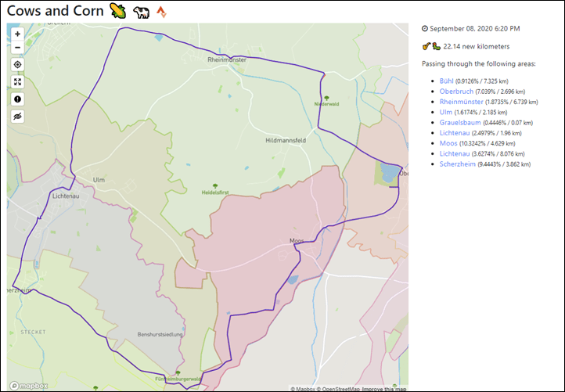Click the 'Cows and Corn' title text
Image resolution: width=565 pixels, height=392 pixels.
55,11
